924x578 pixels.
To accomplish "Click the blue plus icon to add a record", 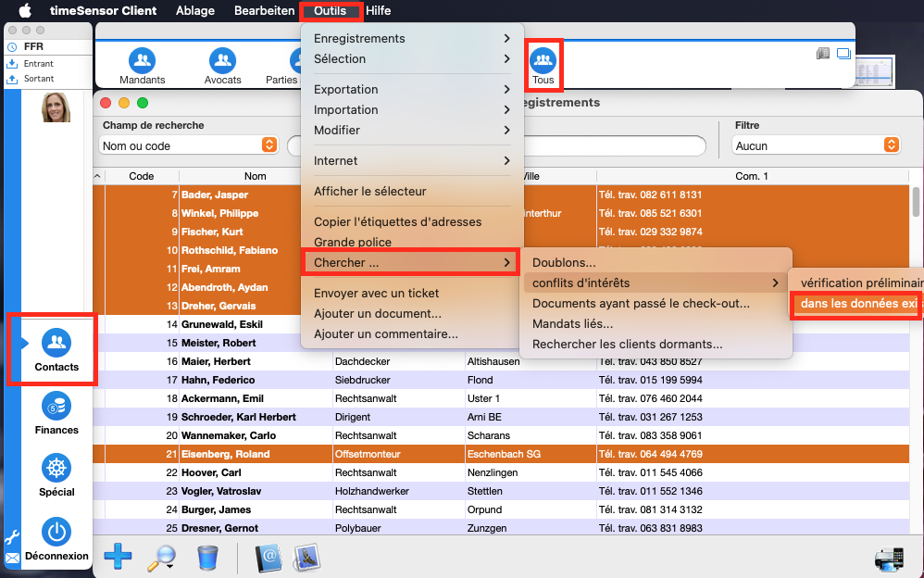I will tap(118, 556).
